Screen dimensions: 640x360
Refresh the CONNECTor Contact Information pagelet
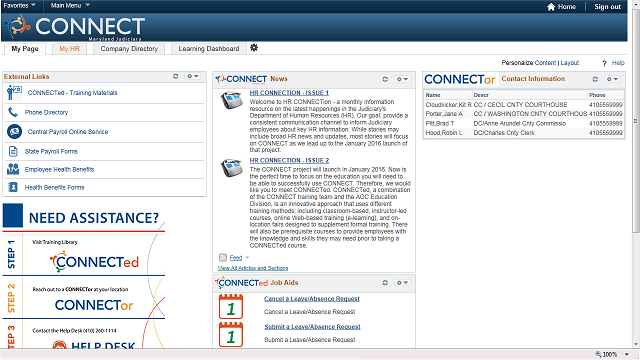click(x=595, y=79)
